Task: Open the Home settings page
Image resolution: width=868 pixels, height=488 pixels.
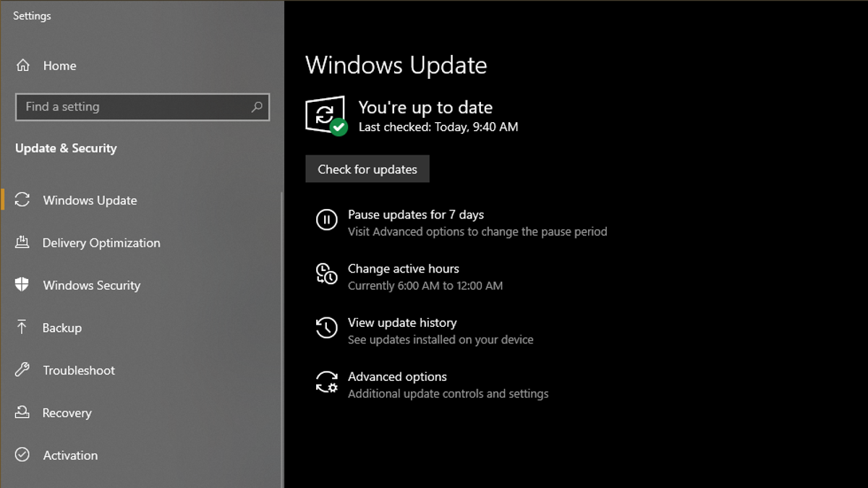Action: [59, 66]
